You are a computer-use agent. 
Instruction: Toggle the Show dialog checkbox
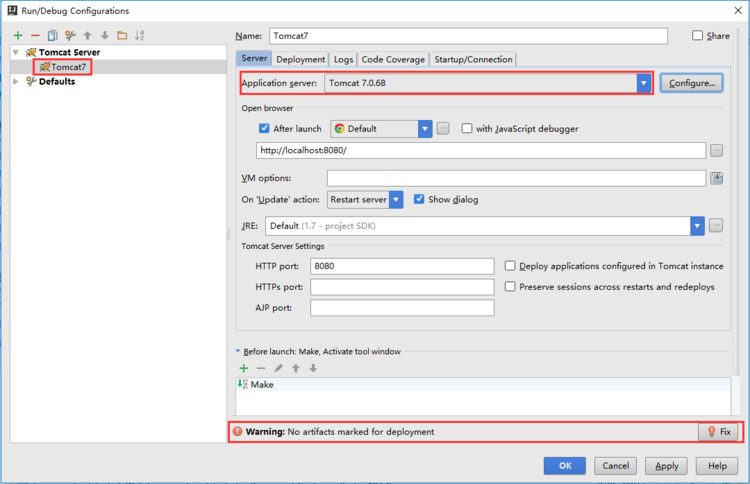pos(419,199)
